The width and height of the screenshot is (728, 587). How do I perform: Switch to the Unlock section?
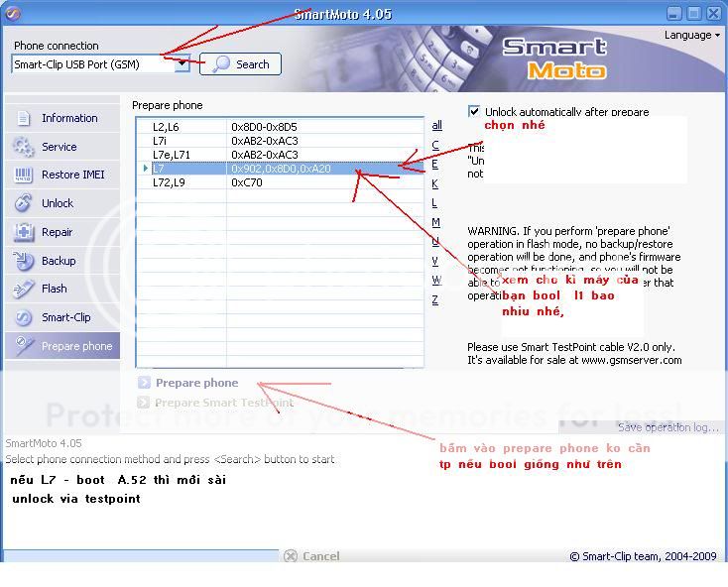tap(62, 203)
